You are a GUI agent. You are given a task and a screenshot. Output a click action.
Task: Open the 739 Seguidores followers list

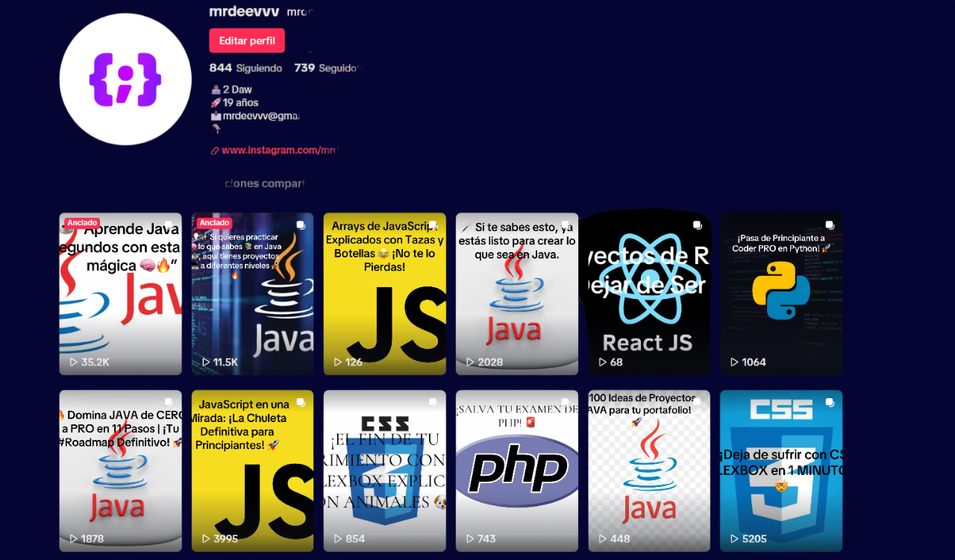(x=326, y=68)
